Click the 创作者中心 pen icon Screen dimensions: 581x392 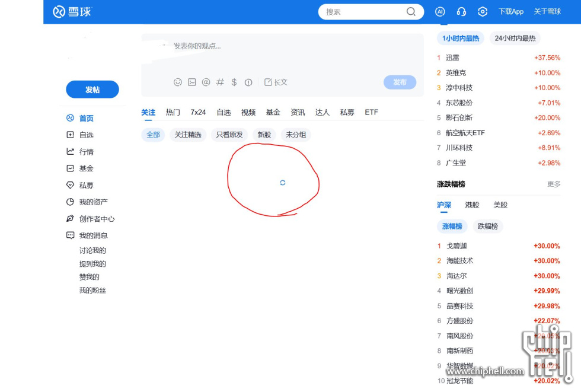tap(70, 219)
